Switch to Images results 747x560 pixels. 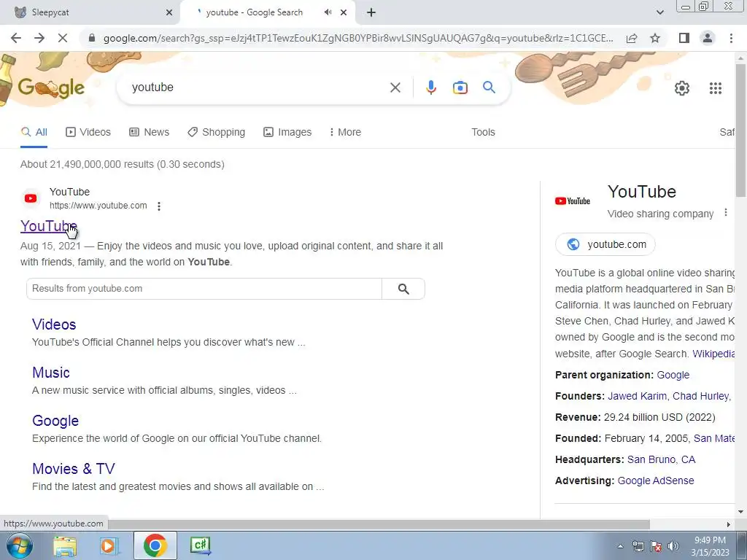click(x=287, y=132)
